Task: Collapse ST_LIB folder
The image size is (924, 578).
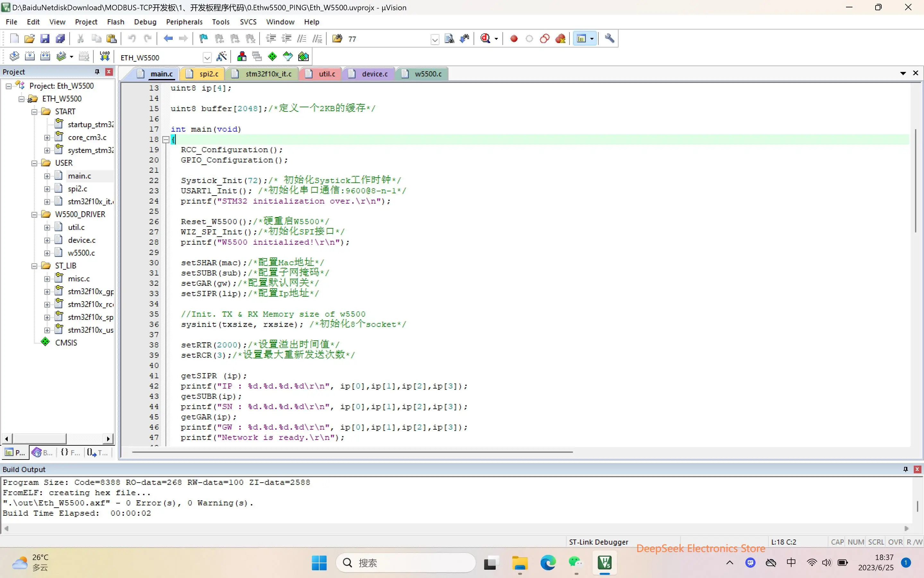Action: tap(34, 266)
